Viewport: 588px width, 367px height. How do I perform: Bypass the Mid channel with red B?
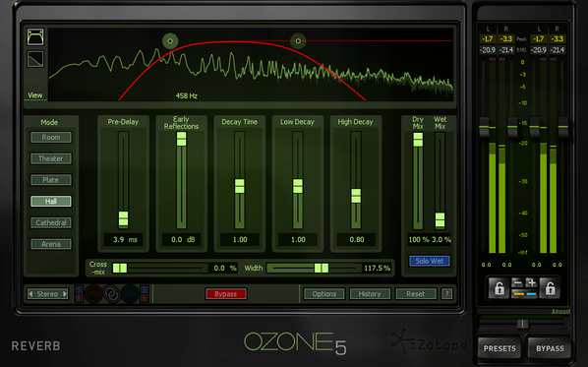coord(79,298)
